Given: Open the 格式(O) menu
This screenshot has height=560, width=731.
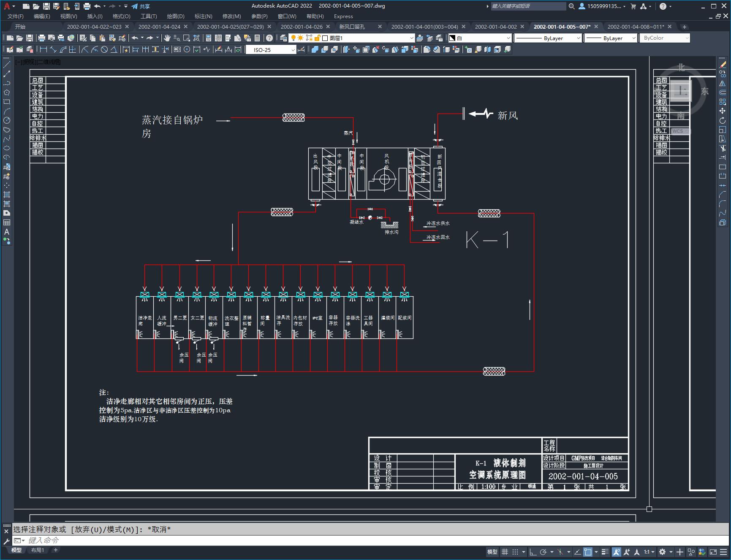Looking at the screenshot, I should (122, 16).
